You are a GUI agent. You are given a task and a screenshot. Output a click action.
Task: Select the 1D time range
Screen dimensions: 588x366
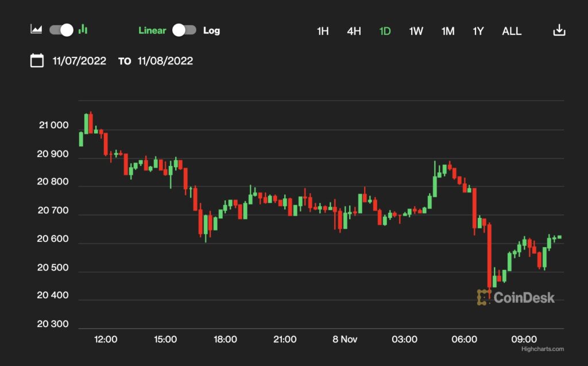click(385, 31)
